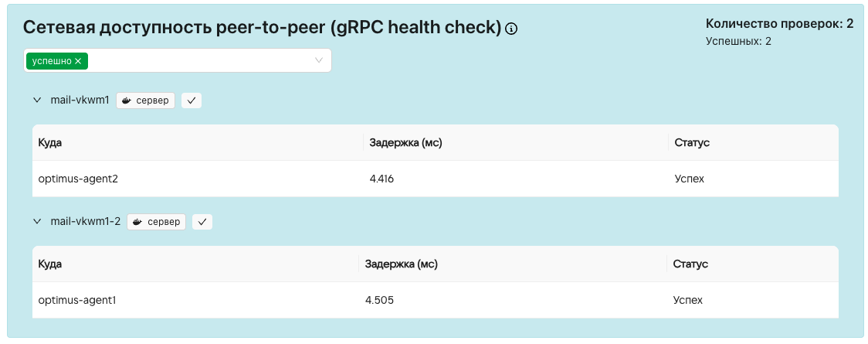
Task: Click "Куда" column header in mail-vkwm1 table
Action: pyautogui.click(x=50, y=143)
